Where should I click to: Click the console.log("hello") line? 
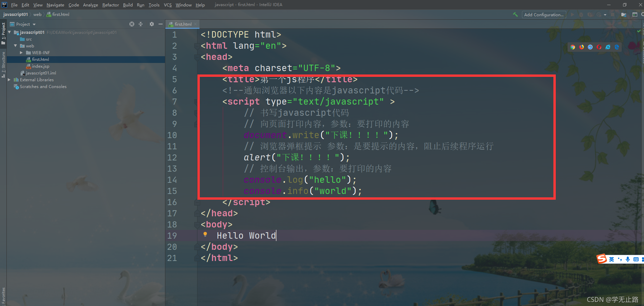point(300,180)
